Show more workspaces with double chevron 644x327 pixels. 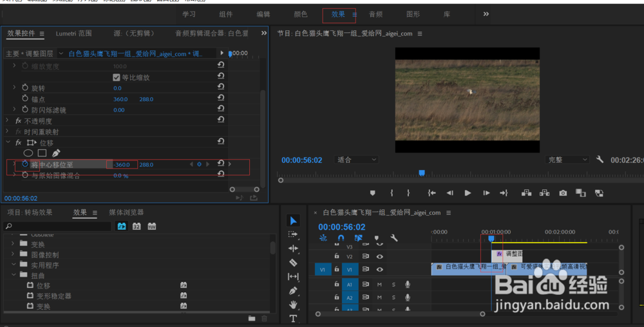[486, 14]
